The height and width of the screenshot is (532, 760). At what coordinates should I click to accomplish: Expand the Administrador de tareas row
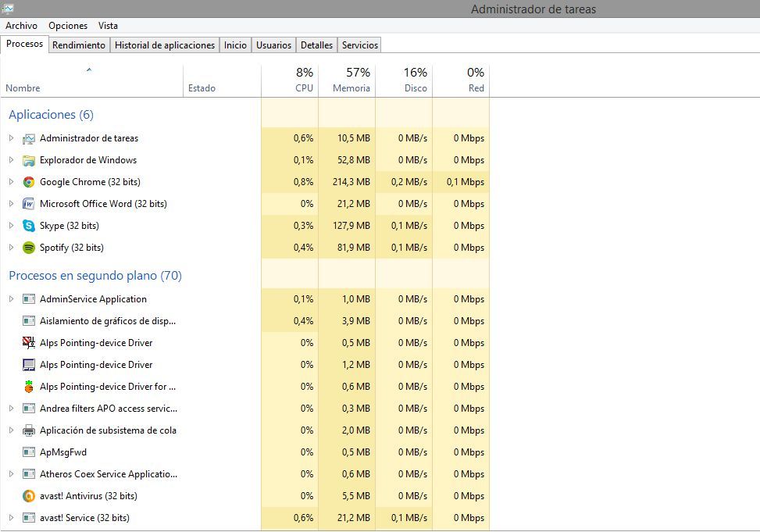[11, 138]
